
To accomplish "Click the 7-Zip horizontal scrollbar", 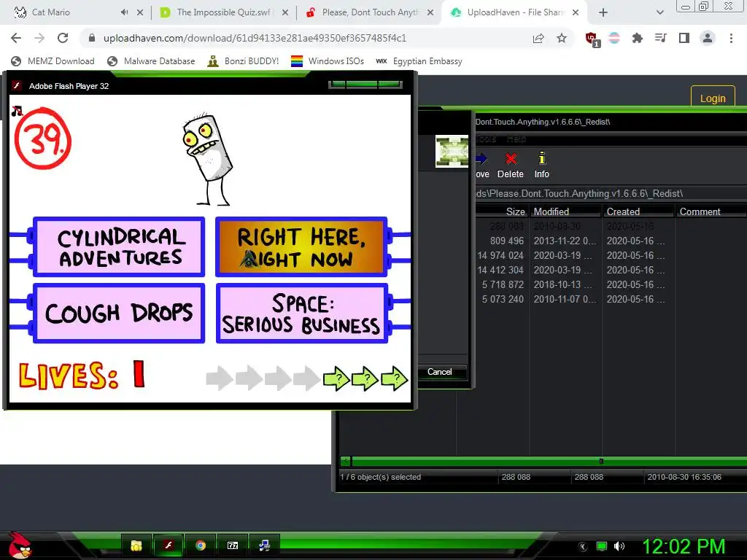I will tap(543, 461).
